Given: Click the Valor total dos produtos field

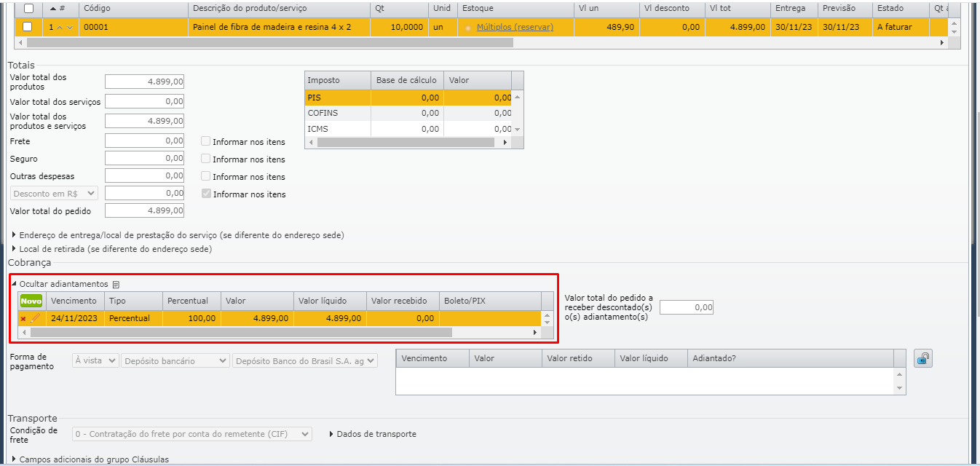Looking at the screenshot, I should click(144, 82).
